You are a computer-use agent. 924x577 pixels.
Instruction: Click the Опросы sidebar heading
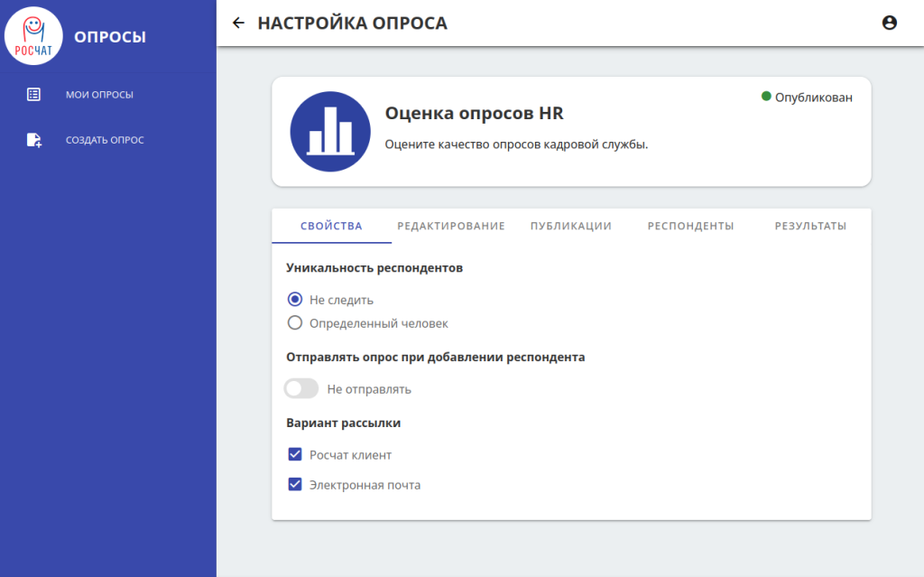(x=110, y=37)
